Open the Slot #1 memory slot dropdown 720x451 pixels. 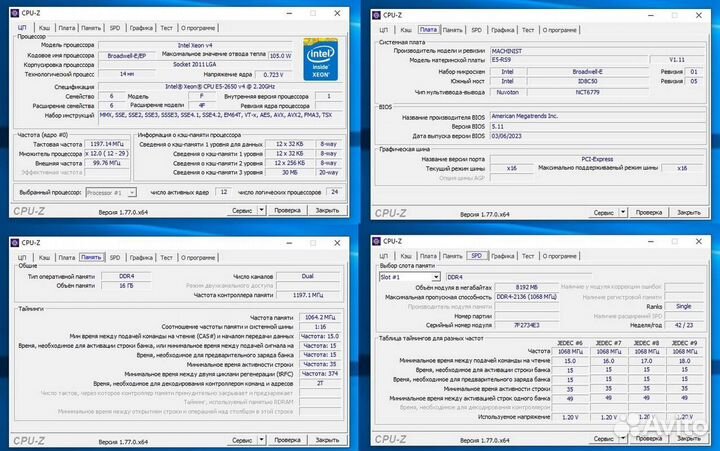coord(409,277)
